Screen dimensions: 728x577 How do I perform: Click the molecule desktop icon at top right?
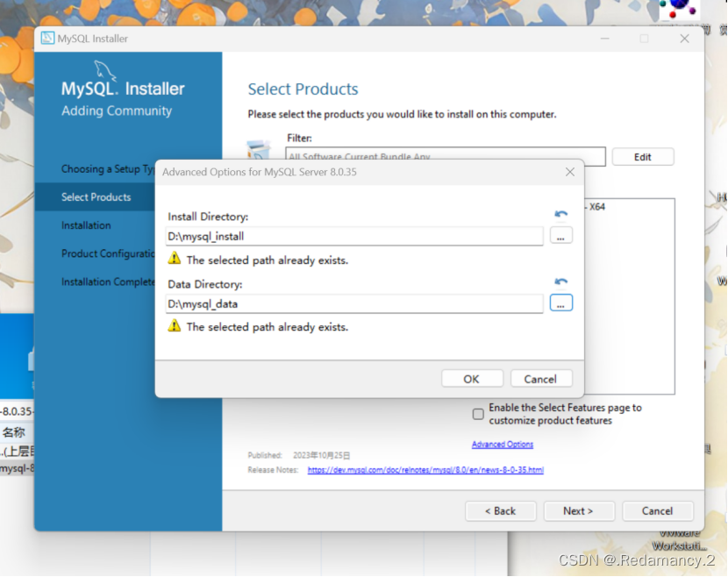pos(680,10)
